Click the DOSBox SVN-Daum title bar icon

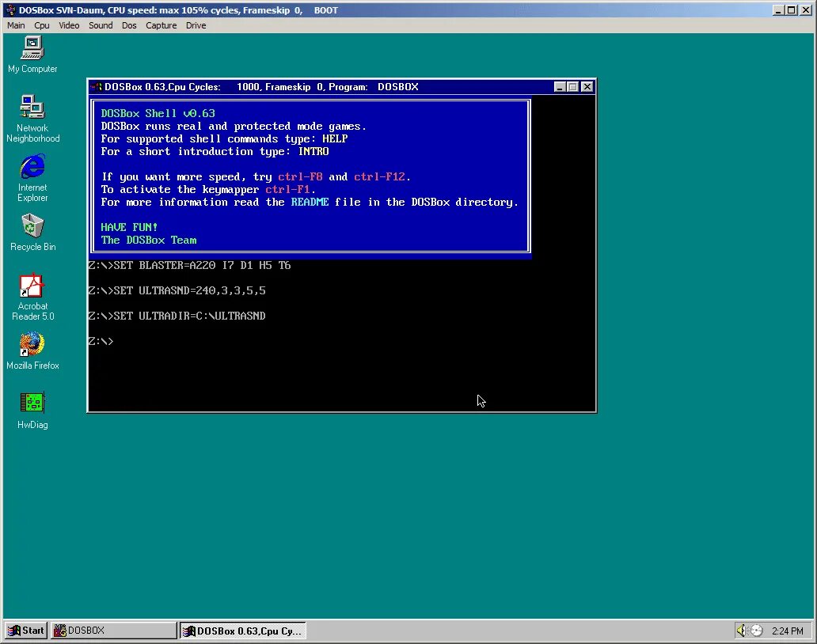point(10,10)
